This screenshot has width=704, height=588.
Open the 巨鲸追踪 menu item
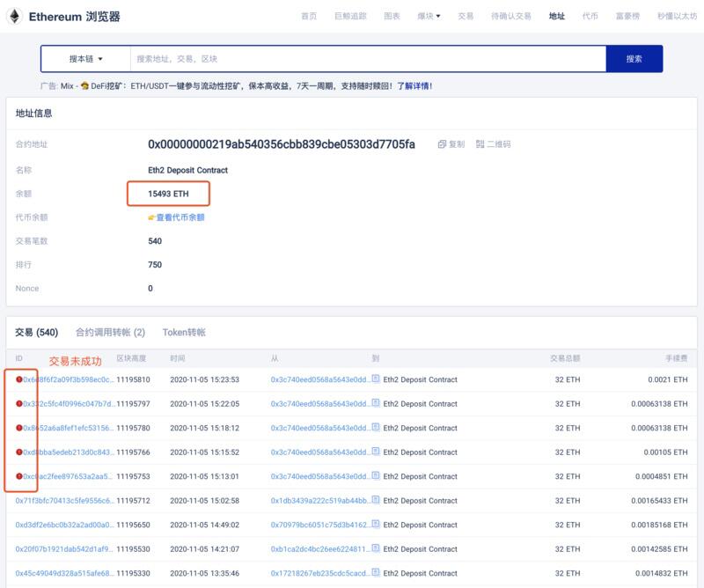[348, 15]
